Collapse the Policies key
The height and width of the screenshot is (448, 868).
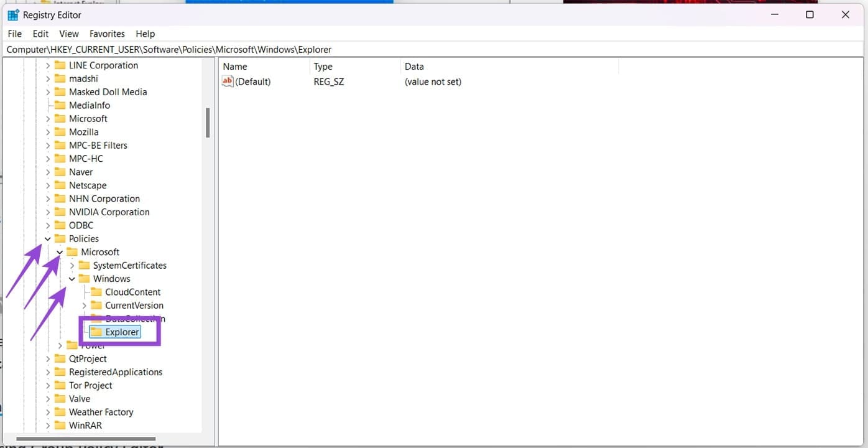pyautogui.click(x=48, y=239)
